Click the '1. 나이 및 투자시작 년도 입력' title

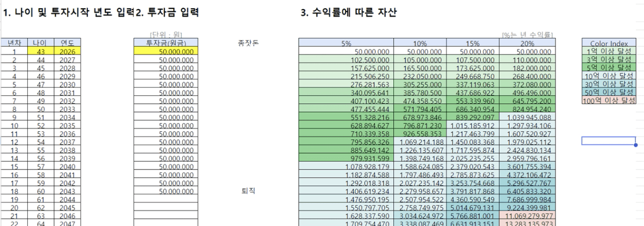68,14
